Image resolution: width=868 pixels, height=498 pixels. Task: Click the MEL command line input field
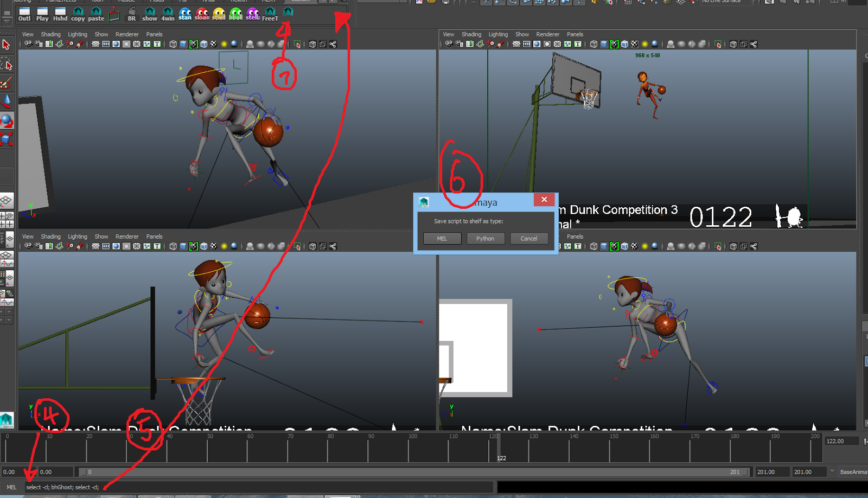point(259,487)
